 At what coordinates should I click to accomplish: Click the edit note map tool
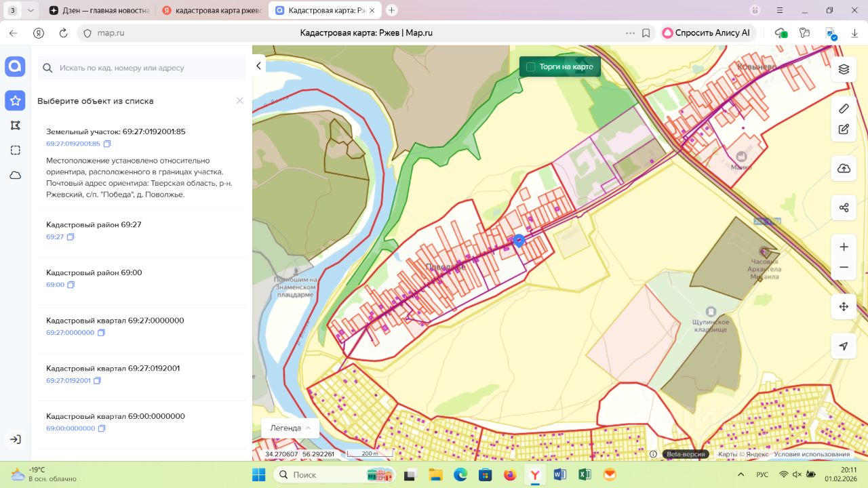click(x=844, y=129)
